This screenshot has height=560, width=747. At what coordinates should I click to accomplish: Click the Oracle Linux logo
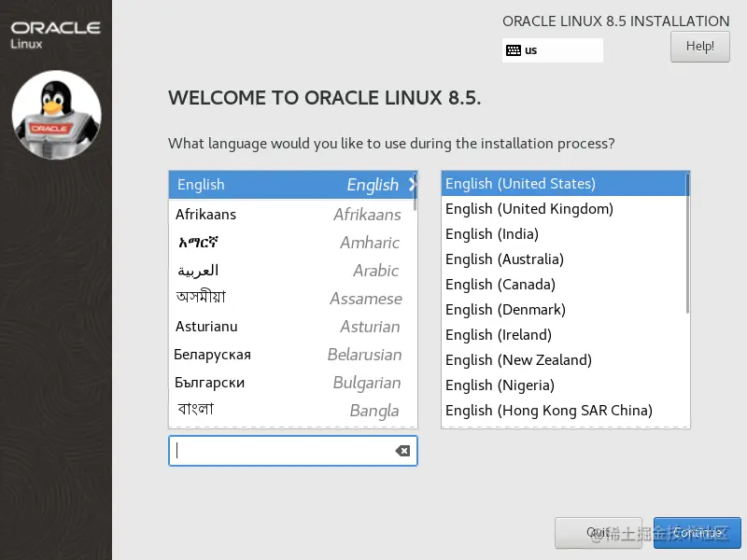tap(55, 35)
